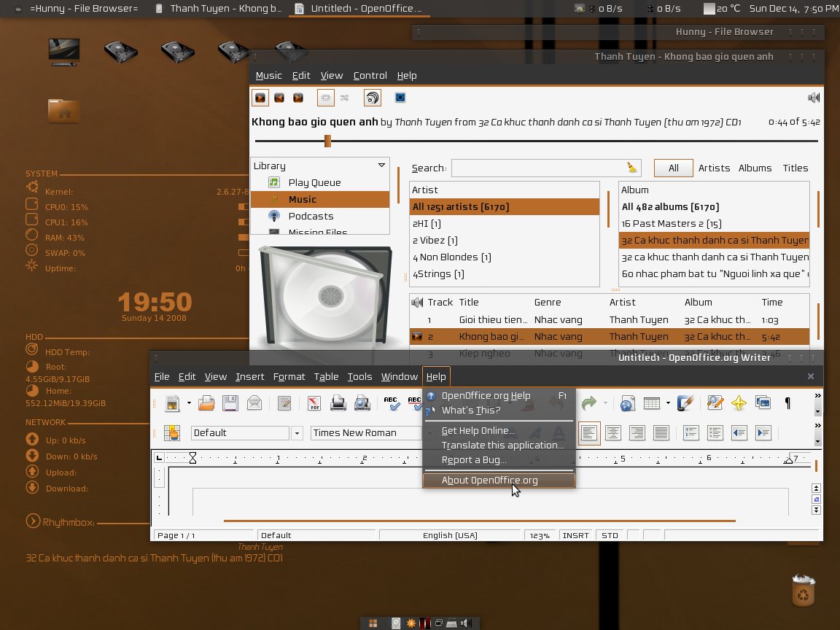Select Music in Rhythmbox library
The image size is (840, 630).
coord(320,199)
